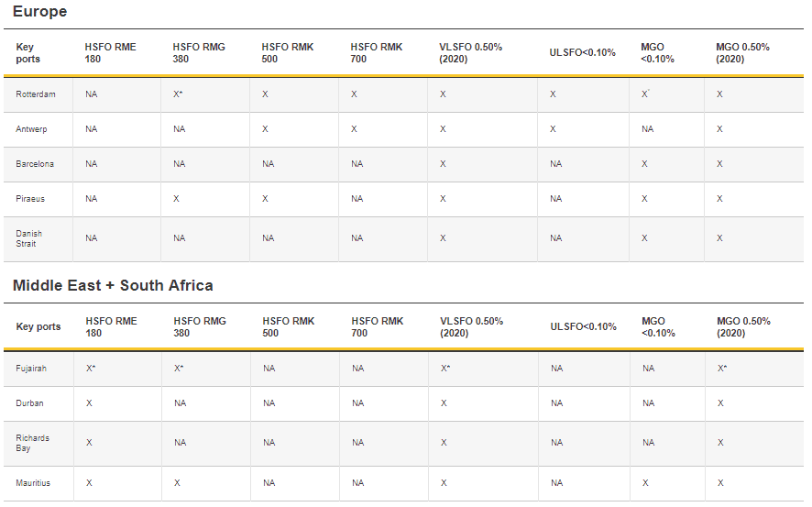Click Antwerp's NA under MGO <0.10%
The image size is (812, 507).
click(x=647, y=129)
